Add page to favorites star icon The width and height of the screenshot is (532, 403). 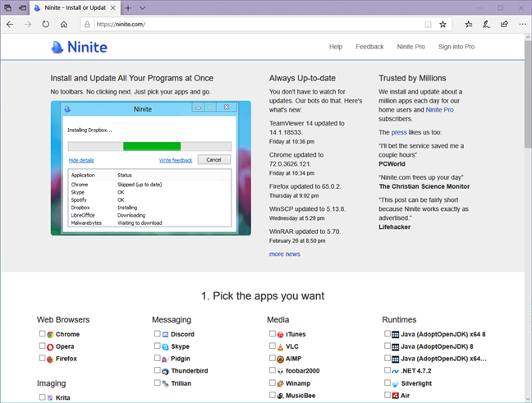[x=443, y=25]
